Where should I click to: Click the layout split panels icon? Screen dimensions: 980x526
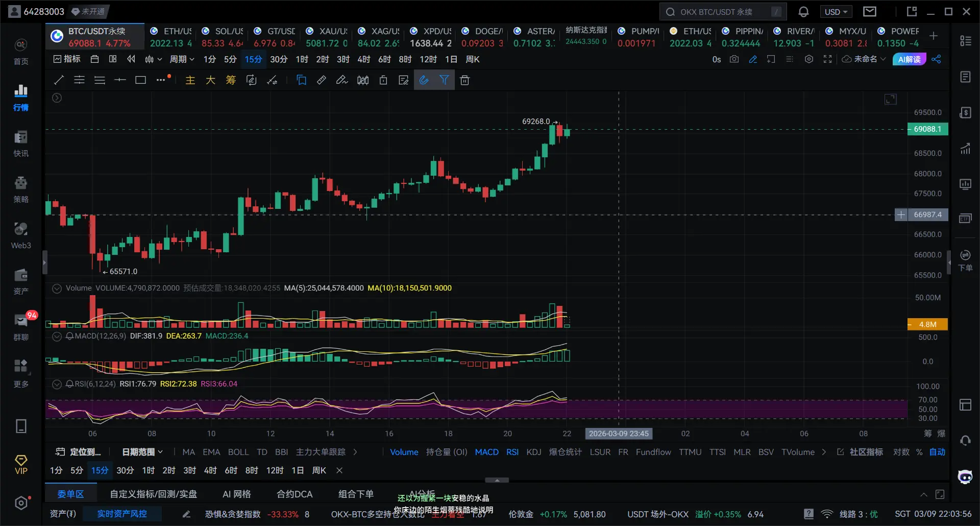(113, 59)
